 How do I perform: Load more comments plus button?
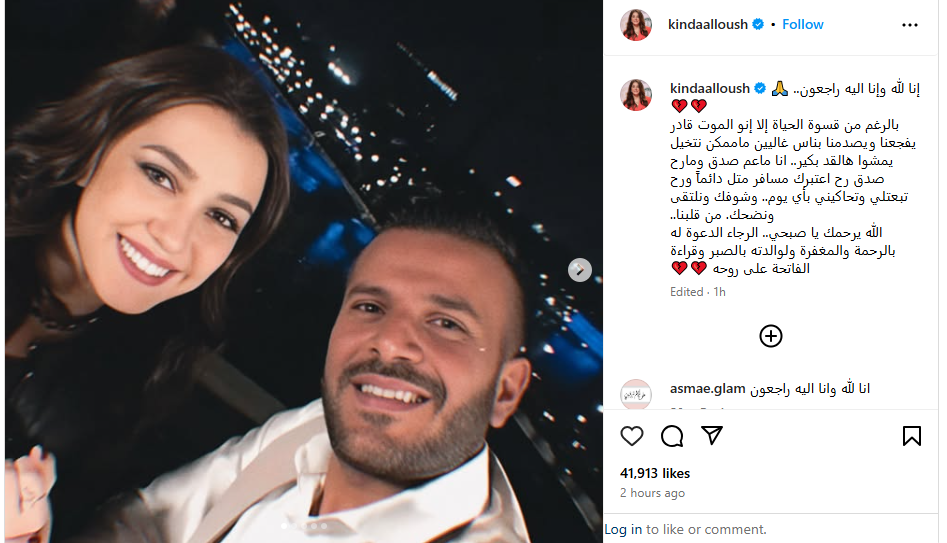tap(771, 336)
